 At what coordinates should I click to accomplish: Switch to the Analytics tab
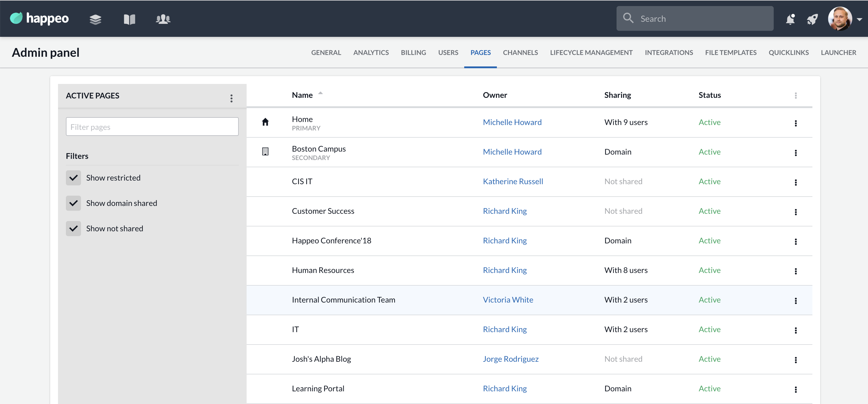(371, 53)
